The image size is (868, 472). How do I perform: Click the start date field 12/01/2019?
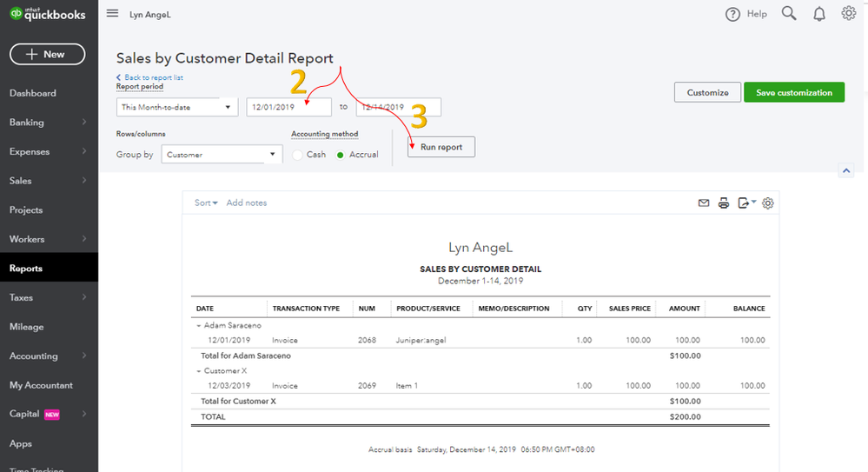coord(289,107)
